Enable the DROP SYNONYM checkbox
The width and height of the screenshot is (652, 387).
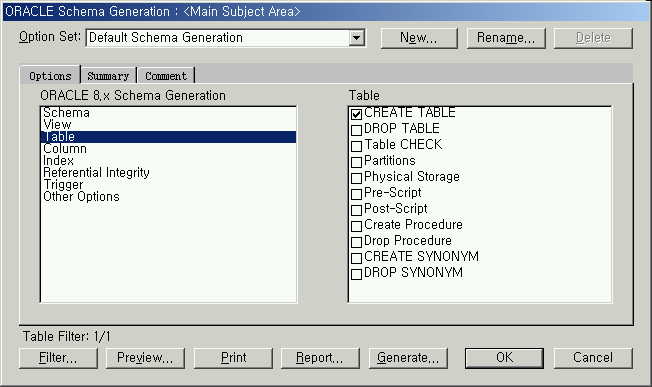point(356,274)
